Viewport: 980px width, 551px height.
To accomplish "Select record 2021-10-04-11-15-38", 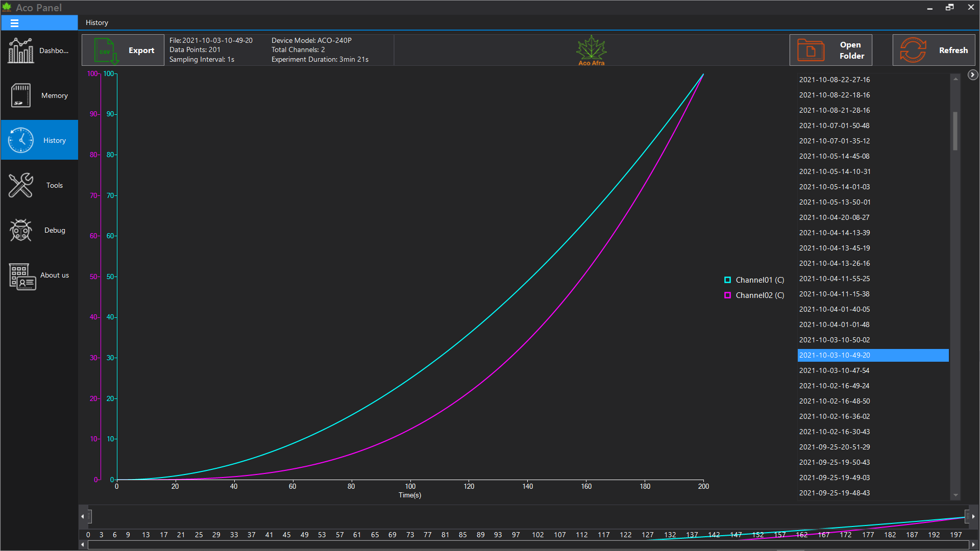I will click(873, 294).
